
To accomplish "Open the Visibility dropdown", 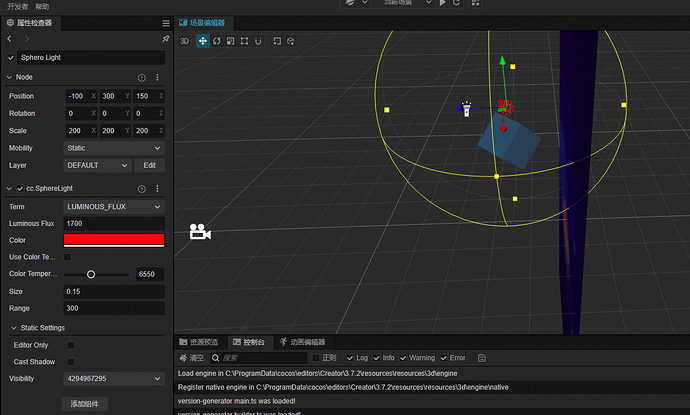I will click(x=113, y=378).
